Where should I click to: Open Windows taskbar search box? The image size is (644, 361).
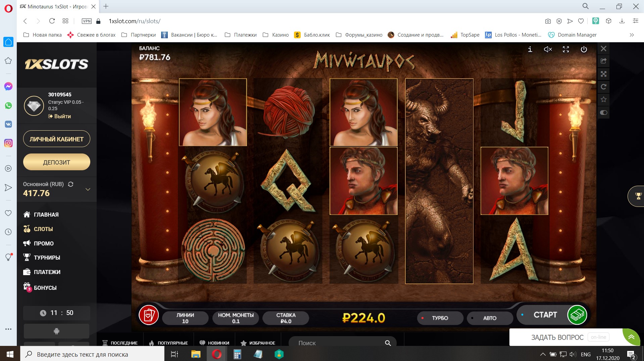tap(92, 354)
